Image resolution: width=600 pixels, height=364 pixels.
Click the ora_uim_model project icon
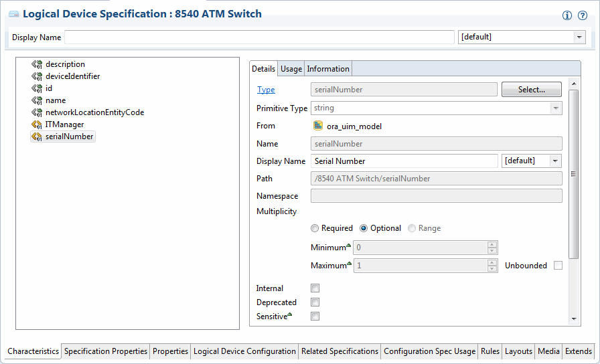318,126
